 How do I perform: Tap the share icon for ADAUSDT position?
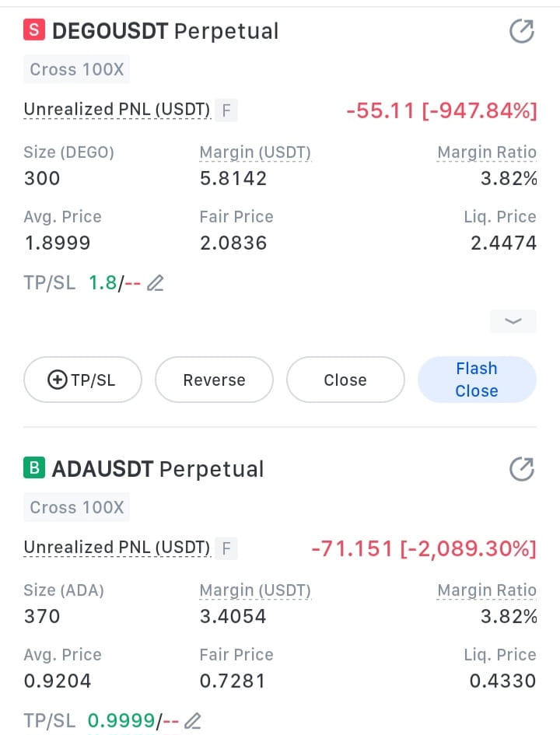522,469
